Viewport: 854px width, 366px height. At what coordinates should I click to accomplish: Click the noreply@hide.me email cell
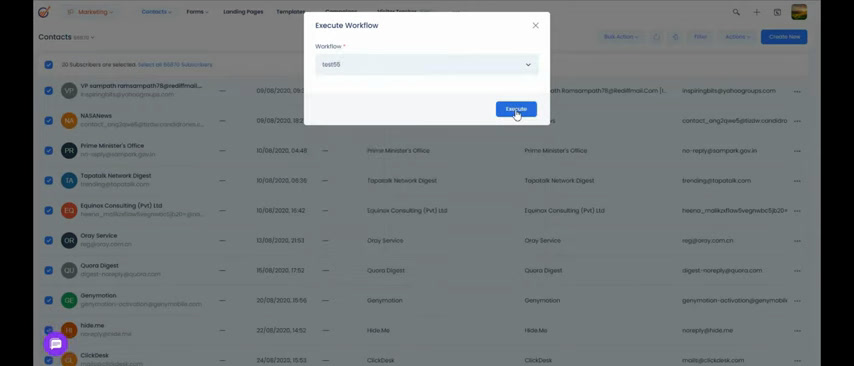[x=707, y=331]
